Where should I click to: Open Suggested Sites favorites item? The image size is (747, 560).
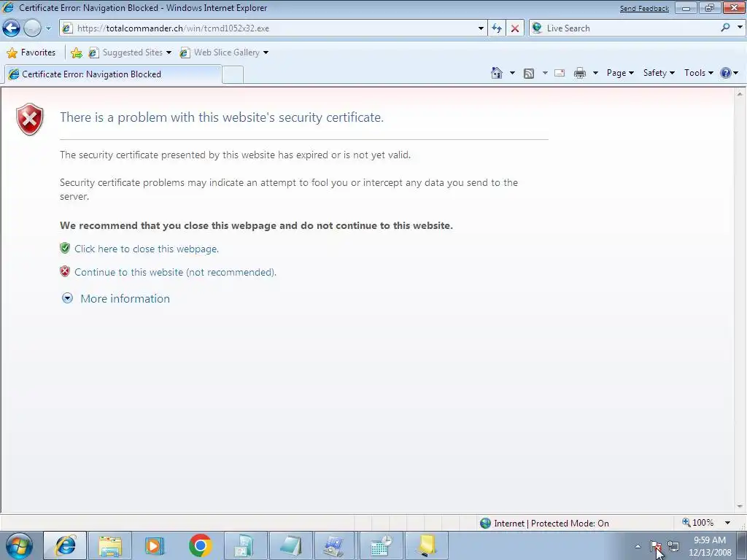[130, 52]
